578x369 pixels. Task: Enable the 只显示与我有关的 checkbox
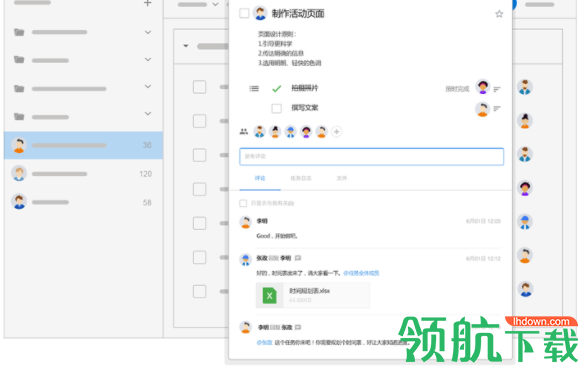click(x=243, y=203)
